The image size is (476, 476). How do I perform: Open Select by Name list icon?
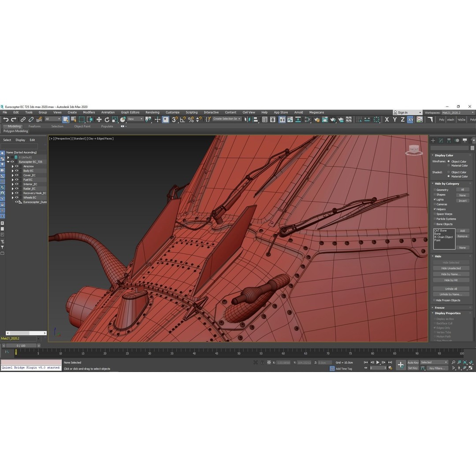pyautogui.click(x=74, y=119)
